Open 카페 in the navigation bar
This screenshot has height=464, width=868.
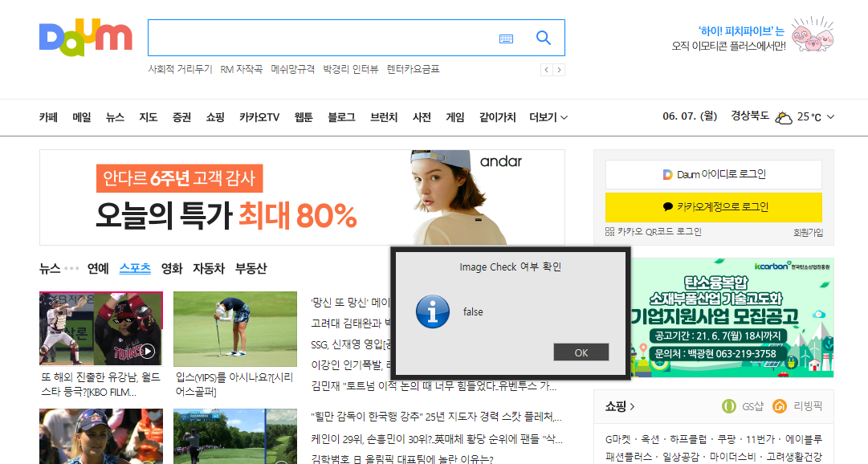[48, 117]
